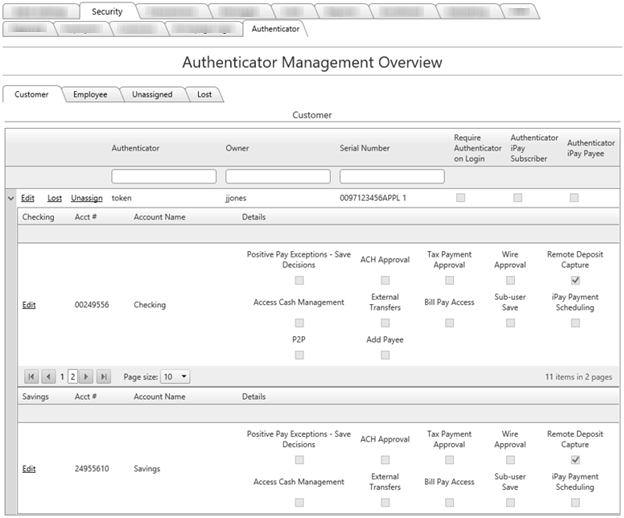The width and height of the screenshot is (624, 518).
Task: Toggle Checking ACH Approval checkbox
Action: coord(385,280)
